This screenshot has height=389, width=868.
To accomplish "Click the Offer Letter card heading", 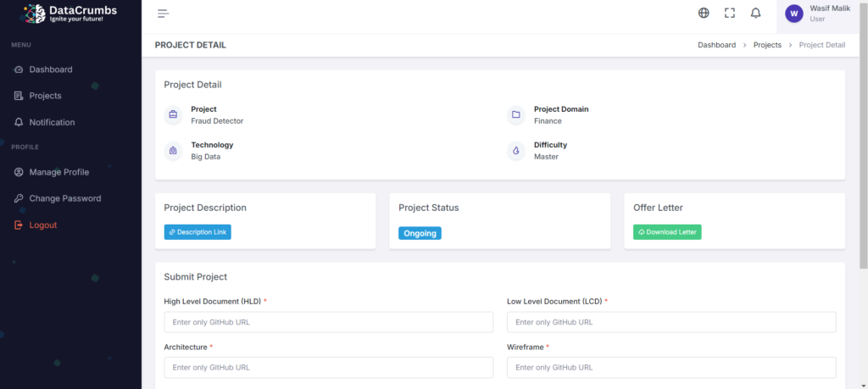I will pyautogui.click(x=658, y=208).
